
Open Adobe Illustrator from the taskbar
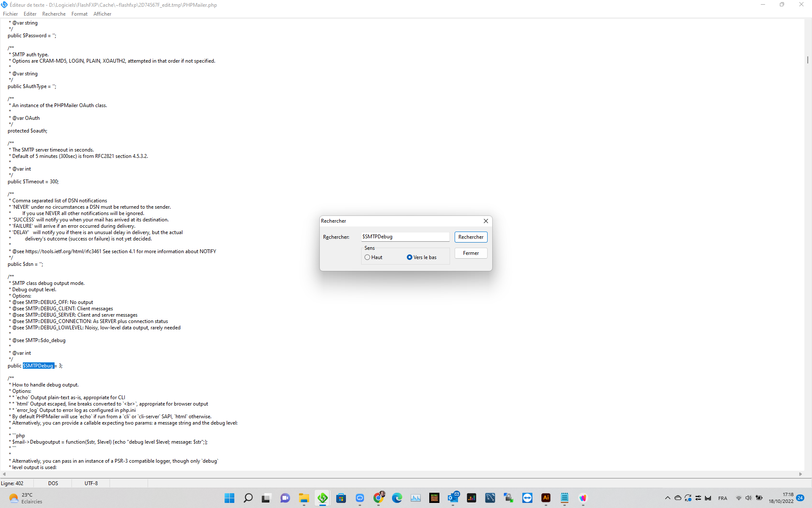pos(546,498)
